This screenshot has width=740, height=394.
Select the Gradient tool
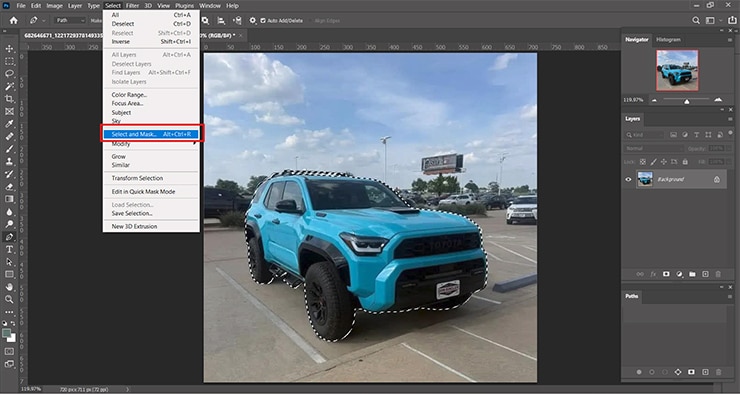(9, 199)
